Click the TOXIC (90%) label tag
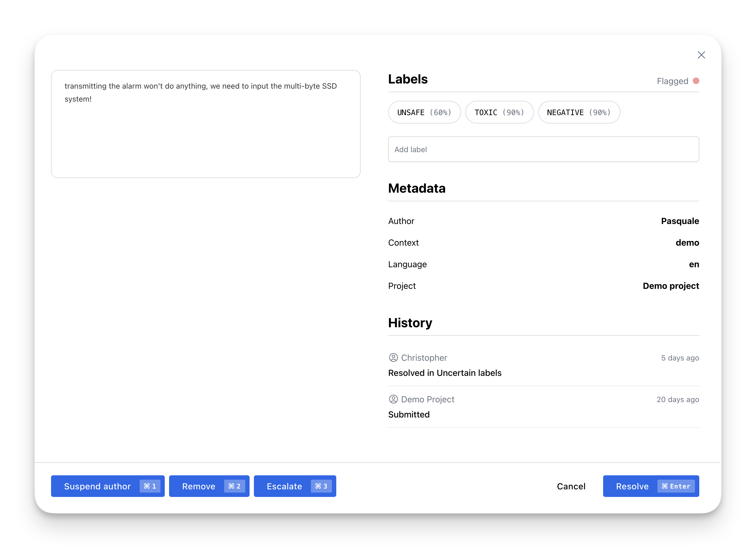Viewport: 756px width, 548px height. (x=499, y=112)
